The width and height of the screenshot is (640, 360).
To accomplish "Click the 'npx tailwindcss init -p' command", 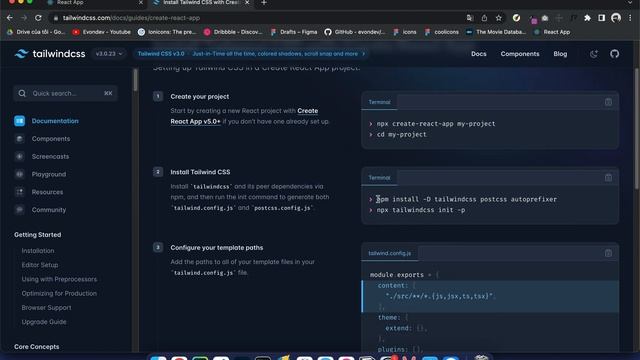I will 420,210.
